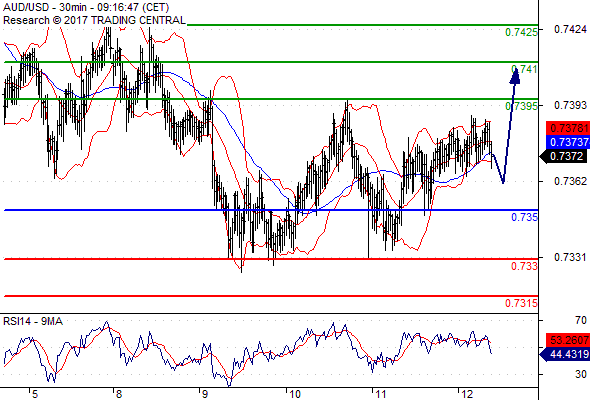Image resolution: width=590 pixels, height=400 pixels.
Task: Click the RSI 70 axis level
Action: [581, 320]
